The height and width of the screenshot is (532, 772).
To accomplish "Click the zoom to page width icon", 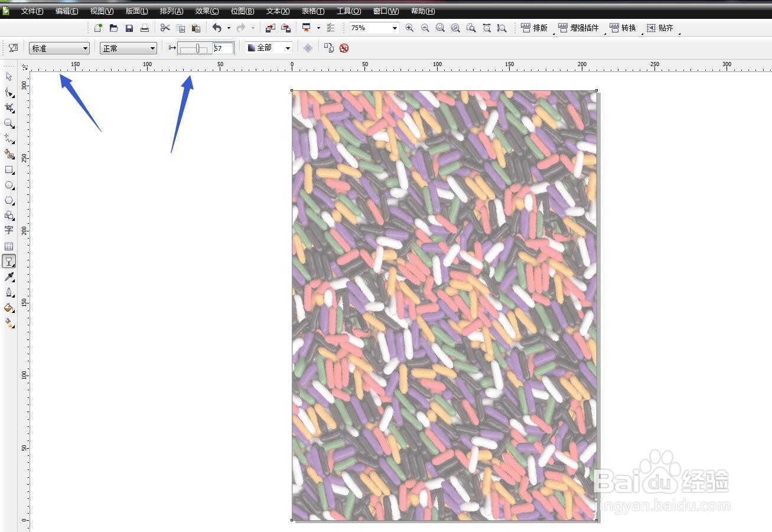I will pyautogui.click(x=486, y=28).
